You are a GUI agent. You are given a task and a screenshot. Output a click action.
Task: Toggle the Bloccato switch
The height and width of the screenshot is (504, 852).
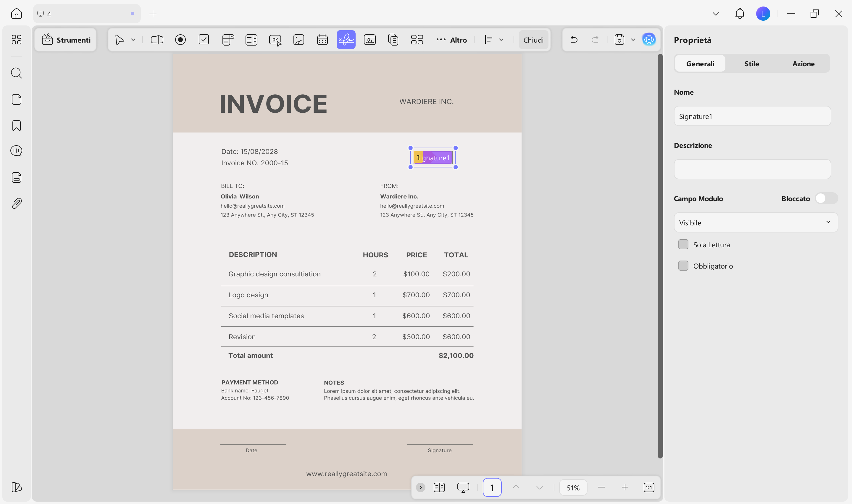point(826,198)
